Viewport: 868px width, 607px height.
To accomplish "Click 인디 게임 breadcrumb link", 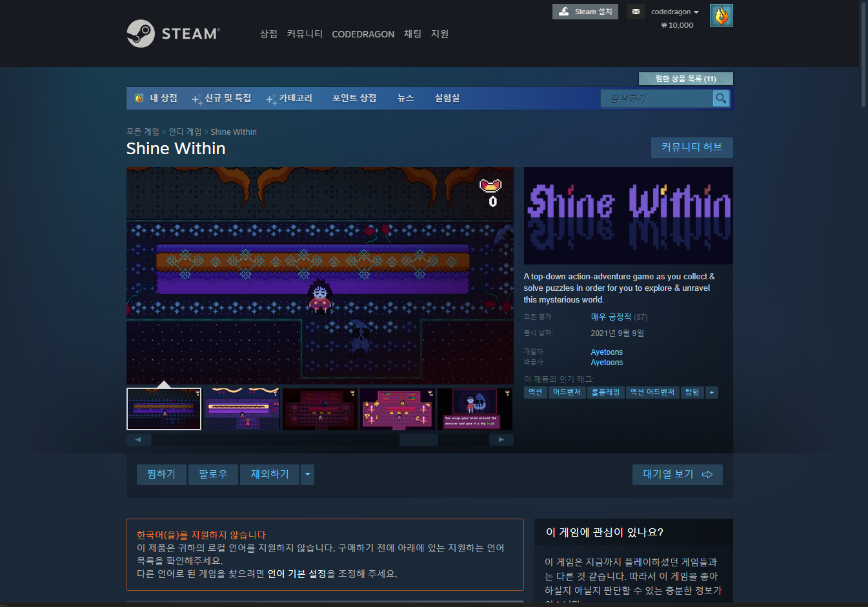I will pyautogui.click(x=185, y=132).
